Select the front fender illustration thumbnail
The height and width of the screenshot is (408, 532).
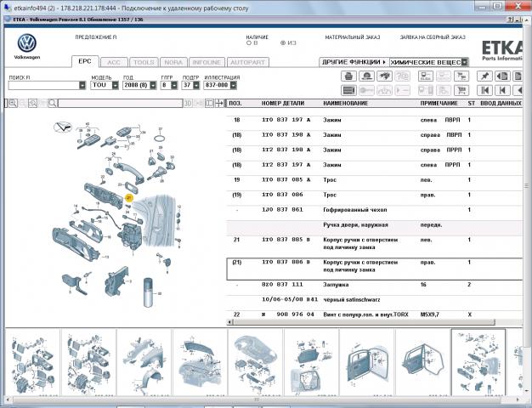click(144, 362)
